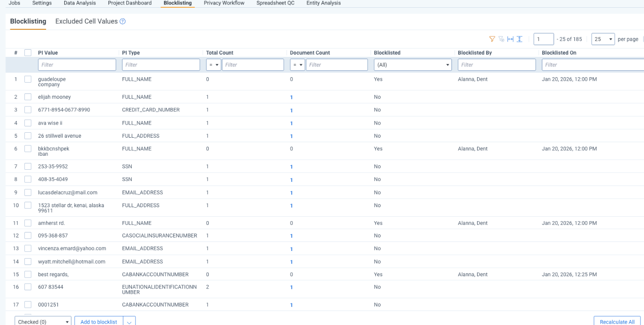Click the Total Count comparison operator icon

click(x=213, y=65)
